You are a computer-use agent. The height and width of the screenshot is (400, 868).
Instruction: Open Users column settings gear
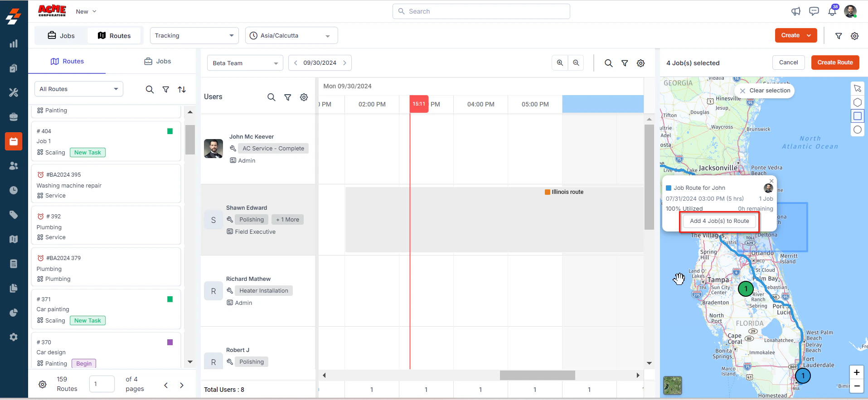pyautogui.click(x=304, y=97)
